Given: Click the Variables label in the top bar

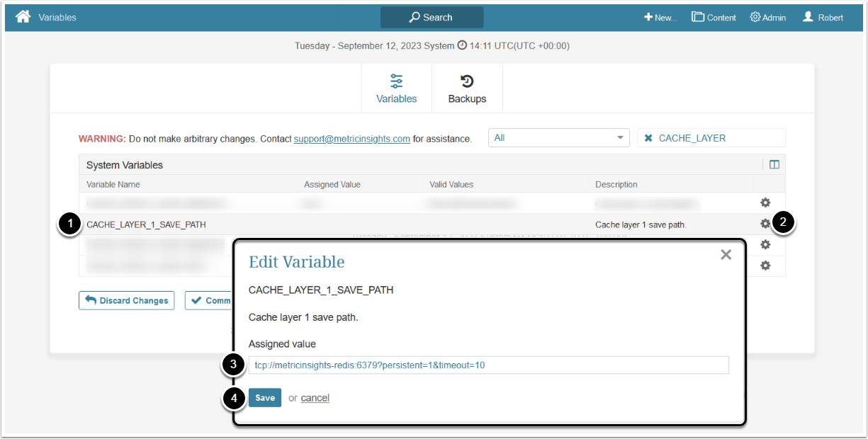Looking at the screenshot, I should pos(57,17).
